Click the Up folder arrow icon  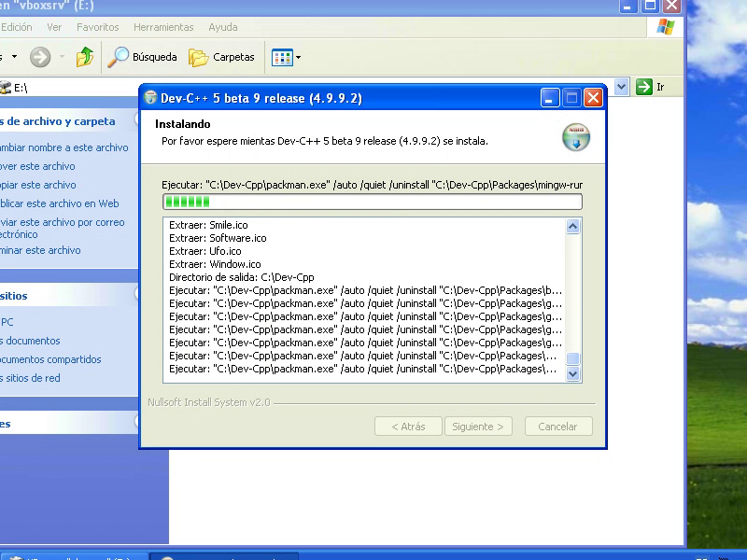pyautogui.click(x=85, y=57)
